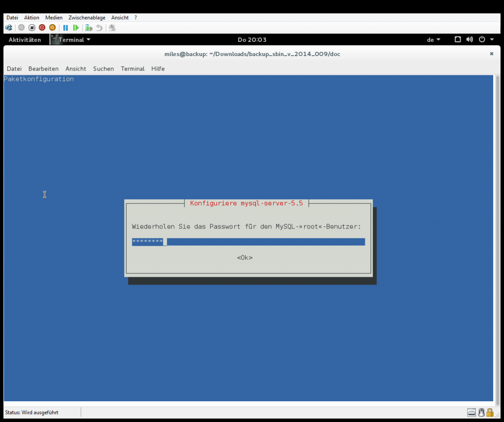This screenshot has width=504, height=422.
Task: Open the Bearbeiten menu
Action: click(43, 68)
